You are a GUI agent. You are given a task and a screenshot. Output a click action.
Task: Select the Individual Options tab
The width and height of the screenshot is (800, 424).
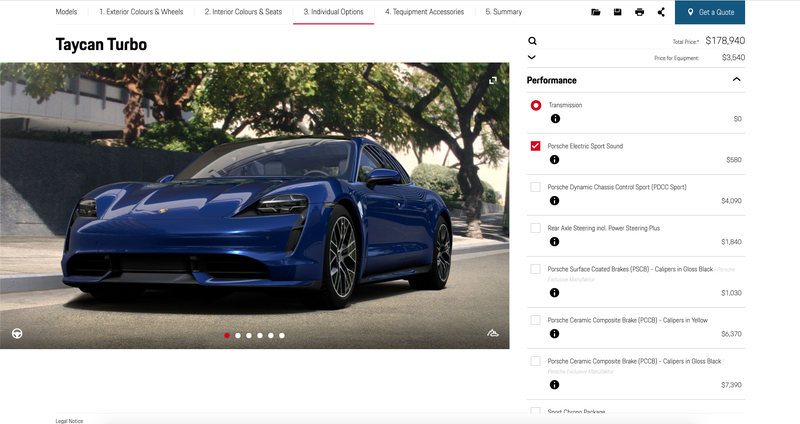(334, 12)
